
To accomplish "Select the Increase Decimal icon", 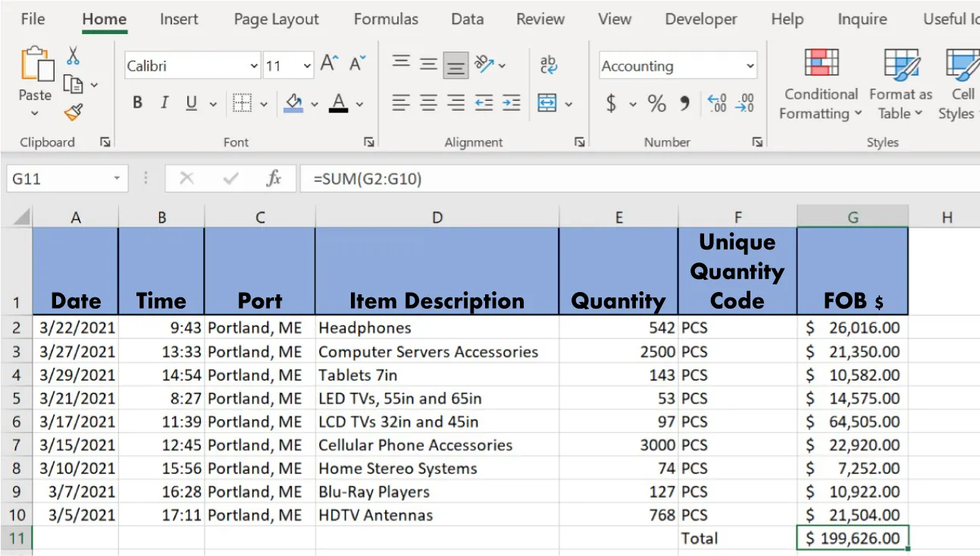I will point(716,103).
